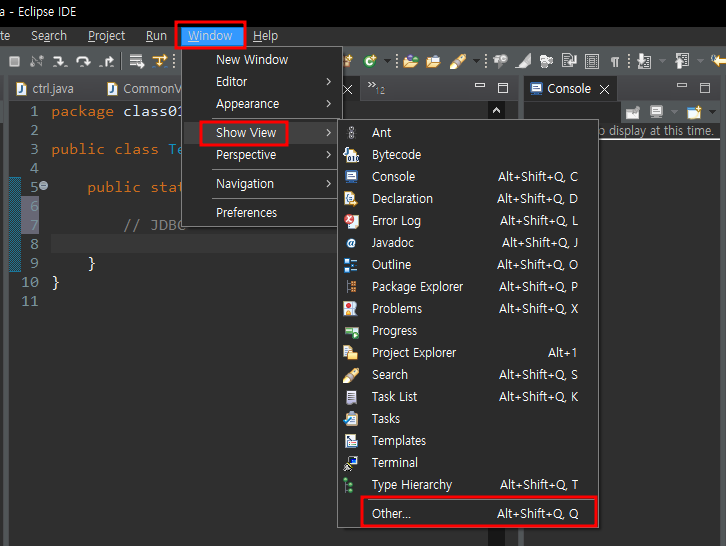
Task: Show the Problems view
Action: [x=468, y=308]
